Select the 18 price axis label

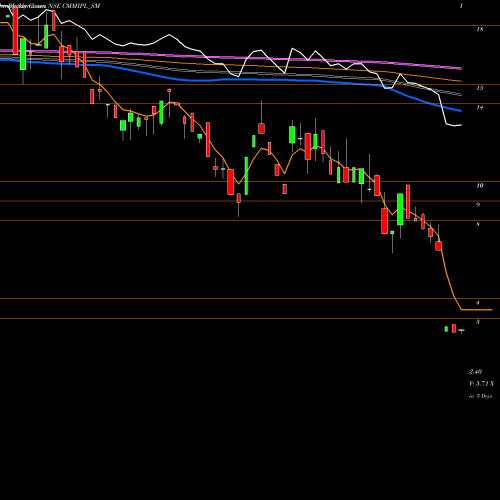coord(479,29)
